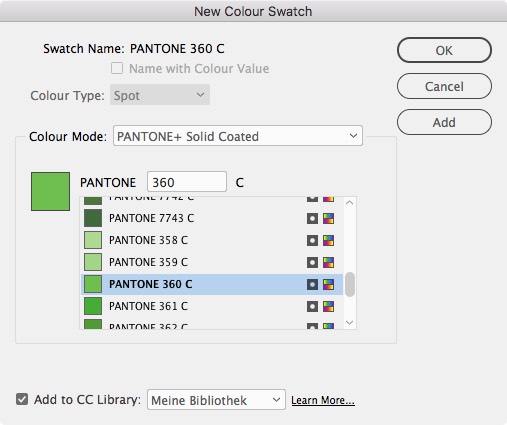Click spot colour icon for PANTONE 7743 C

[x=312, y=219]
